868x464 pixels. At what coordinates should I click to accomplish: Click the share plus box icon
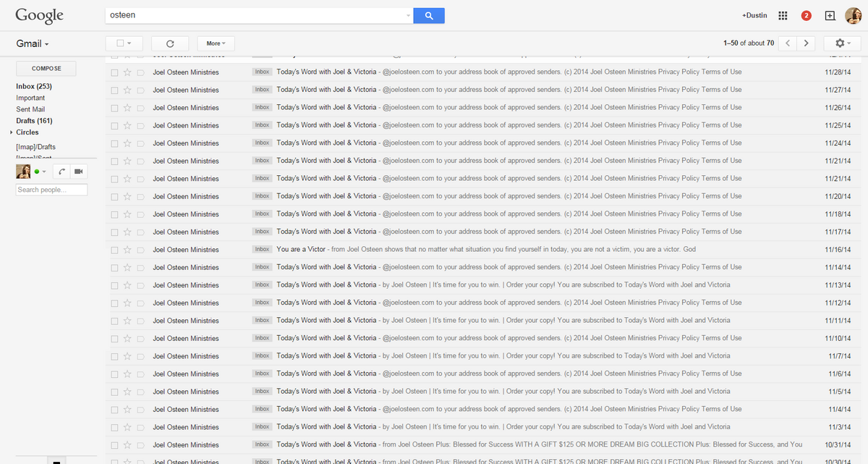pyautogui.click(x=830, y=15)
